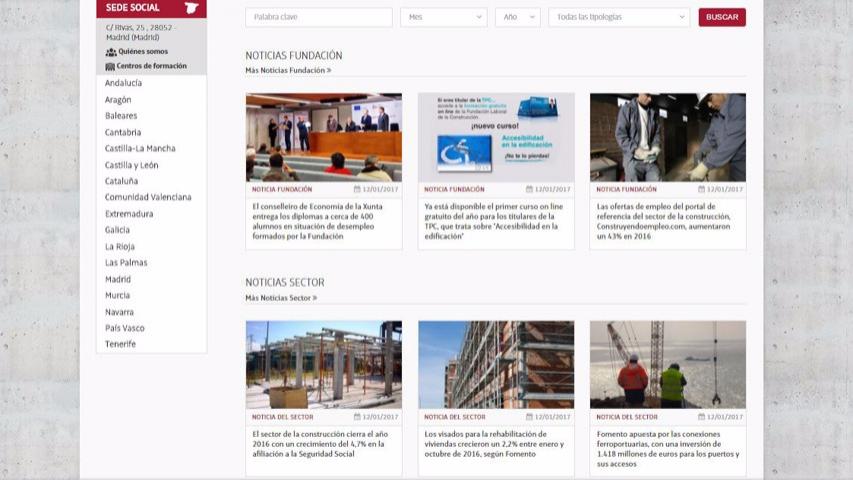Open the scaffolding building photo thumbnail

click(x=496, y=365)
